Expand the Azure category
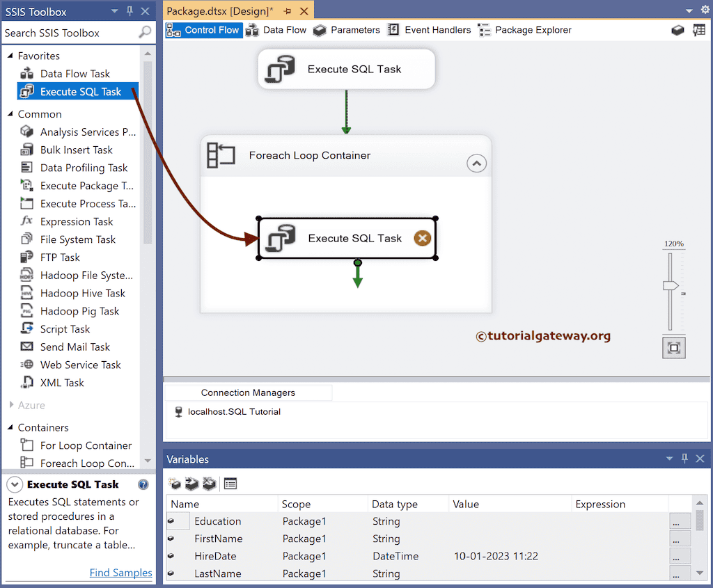The height and width of the screenshot is (588, 713). pos(10,405)
